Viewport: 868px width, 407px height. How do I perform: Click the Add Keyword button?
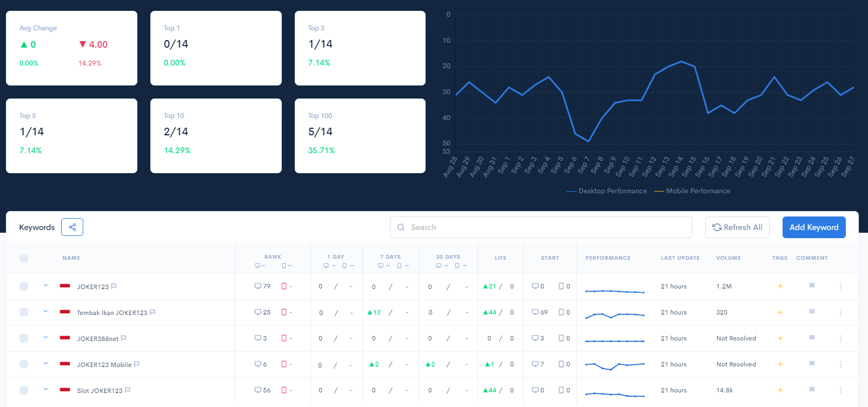[x=814, y=227]
